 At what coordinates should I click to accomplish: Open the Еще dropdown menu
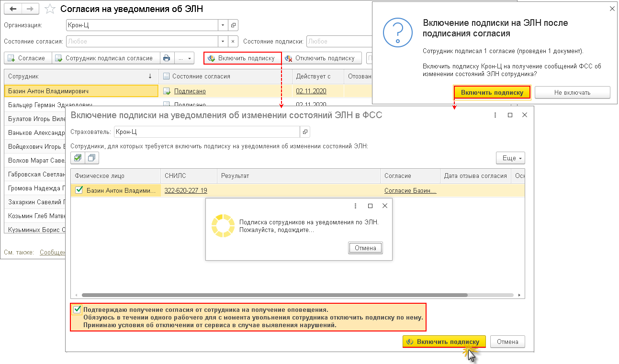pos(510,158)
